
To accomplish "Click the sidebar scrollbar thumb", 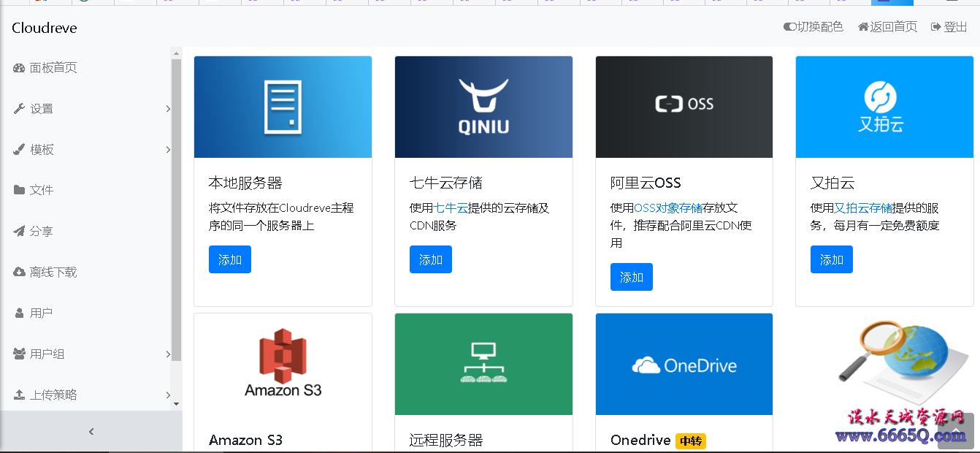I will click(176, 210).
